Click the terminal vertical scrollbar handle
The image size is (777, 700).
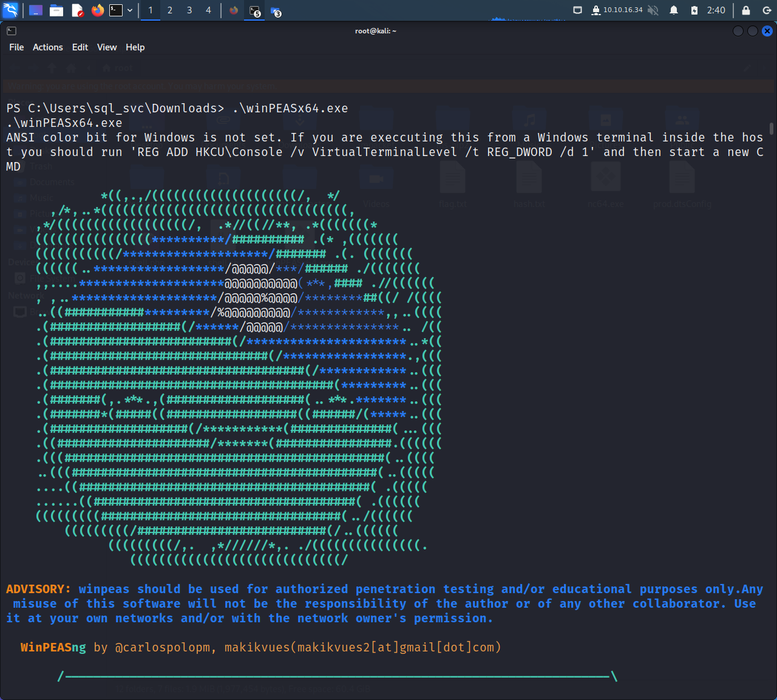point(772,128)
